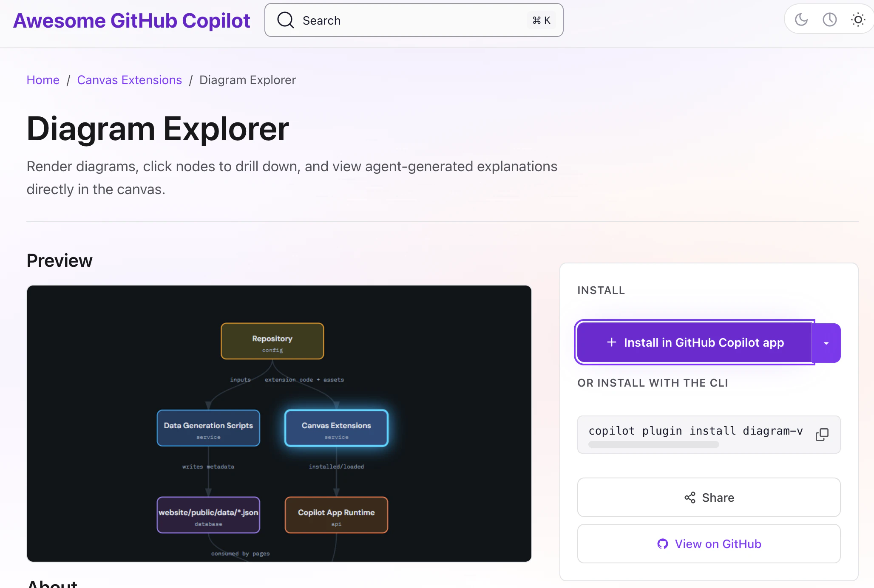Click the INSTALL panel heading
The width and height of the screenshot is (874, 588).
tap(601, 290)
